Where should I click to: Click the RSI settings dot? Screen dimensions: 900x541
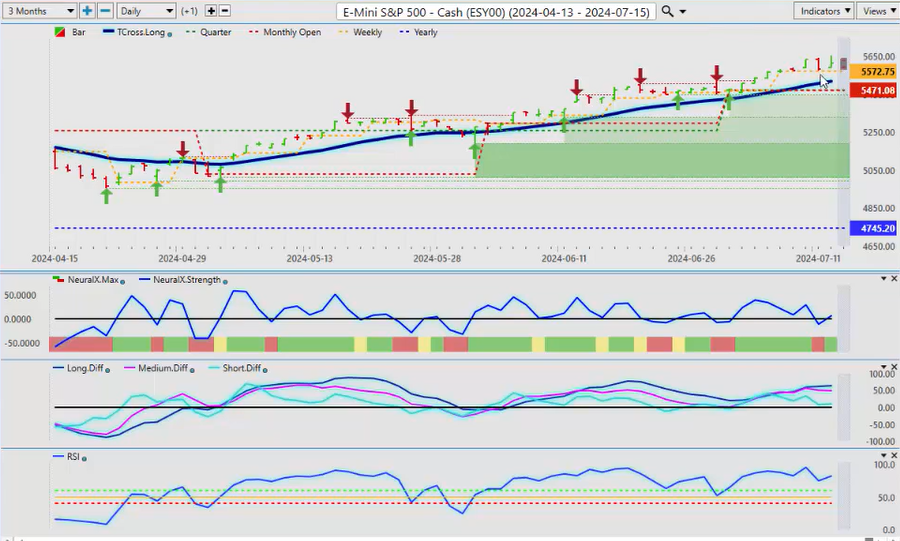(x=84, y=458)
